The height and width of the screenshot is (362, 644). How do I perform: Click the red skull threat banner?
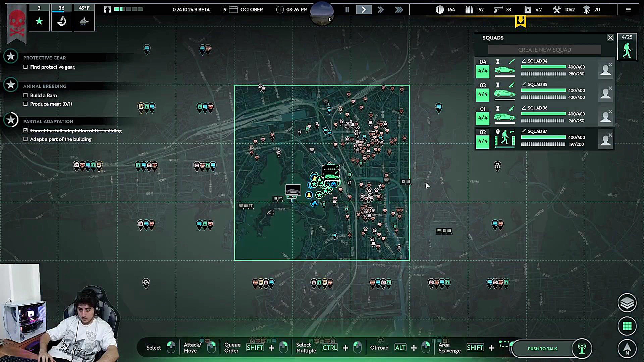16,23
